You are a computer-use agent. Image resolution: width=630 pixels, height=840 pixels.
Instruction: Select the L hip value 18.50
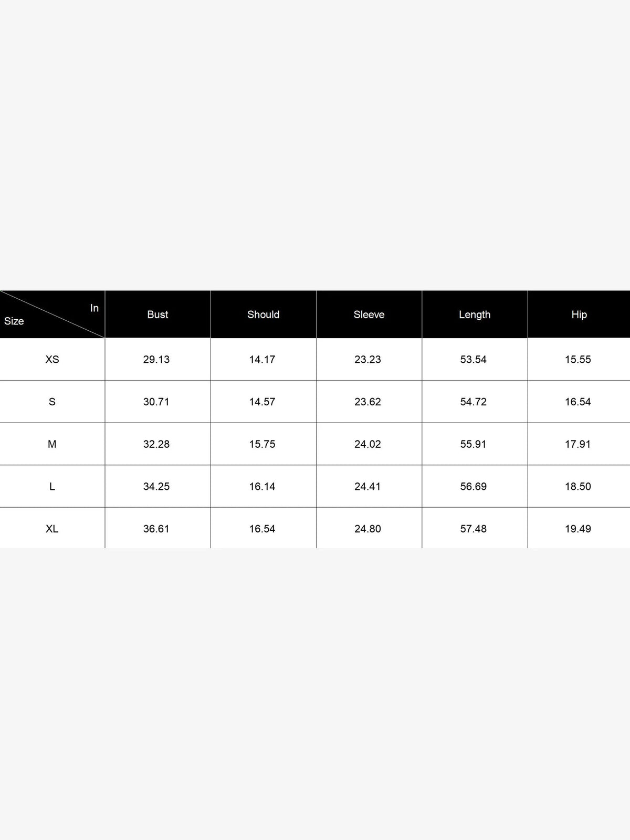pos(578,487)
